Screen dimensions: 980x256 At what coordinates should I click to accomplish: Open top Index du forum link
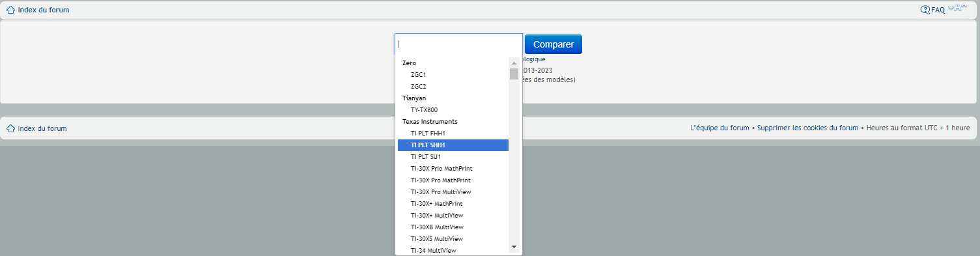44,10
